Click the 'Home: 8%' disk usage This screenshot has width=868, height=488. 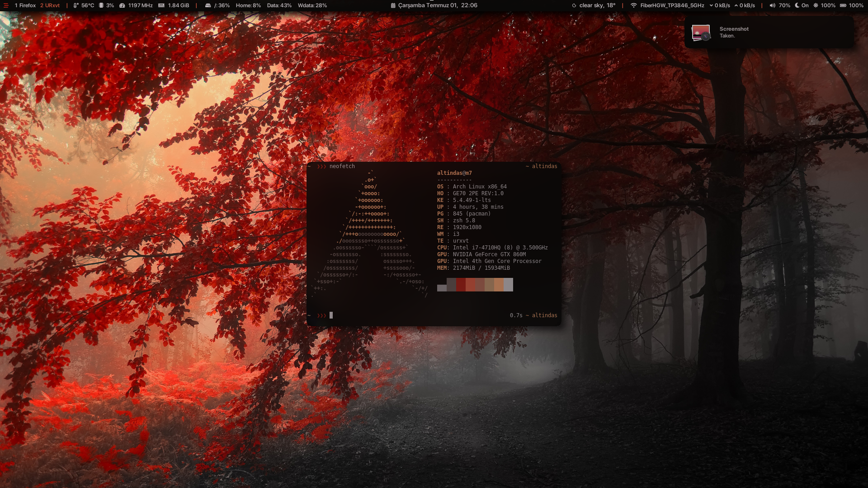click(x=248, y=5)
